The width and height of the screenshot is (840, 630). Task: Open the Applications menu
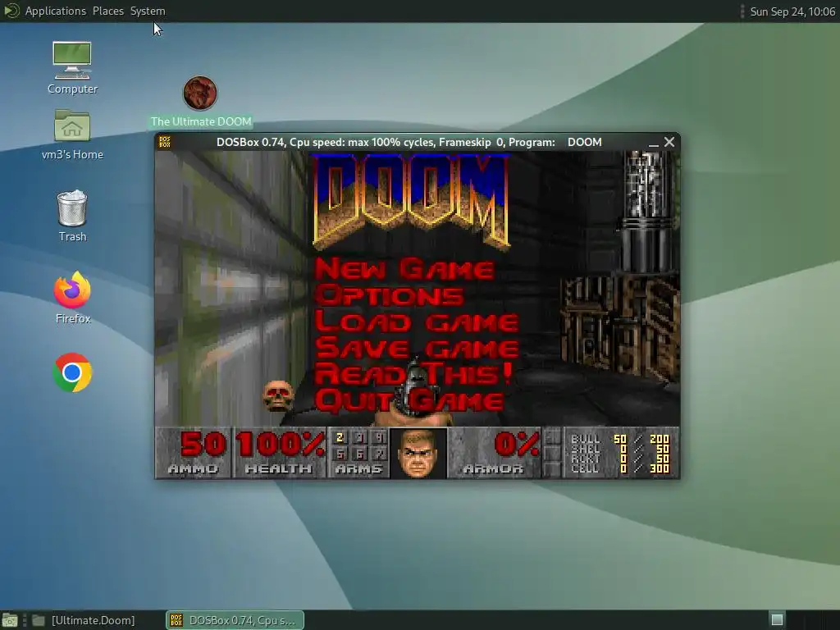(x=55, y=11)
